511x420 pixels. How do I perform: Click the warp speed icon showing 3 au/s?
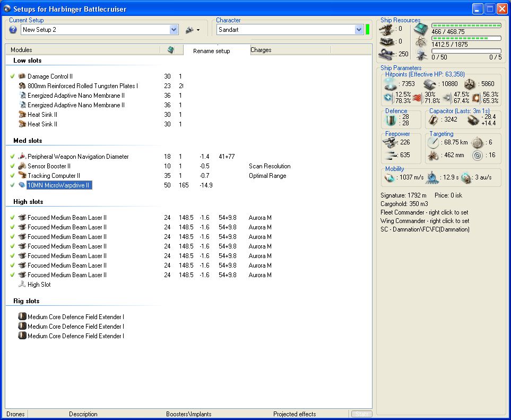(x=466, y=178)
